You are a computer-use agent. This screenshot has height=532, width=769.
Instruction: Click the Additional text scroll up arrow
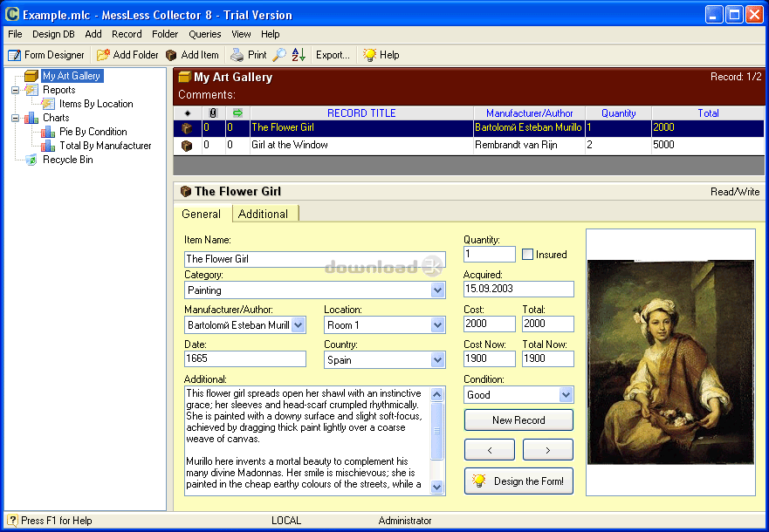pos(436,394)
